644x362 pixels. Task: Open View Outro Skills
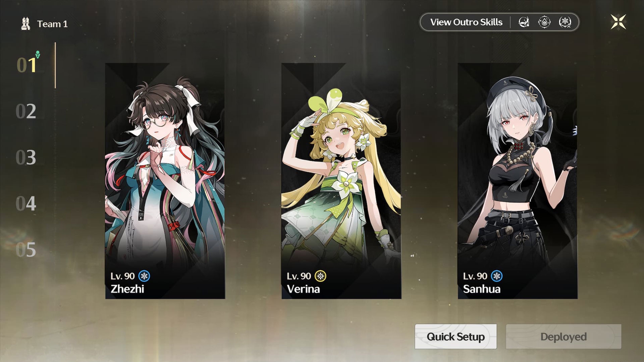tap(466, 22)
